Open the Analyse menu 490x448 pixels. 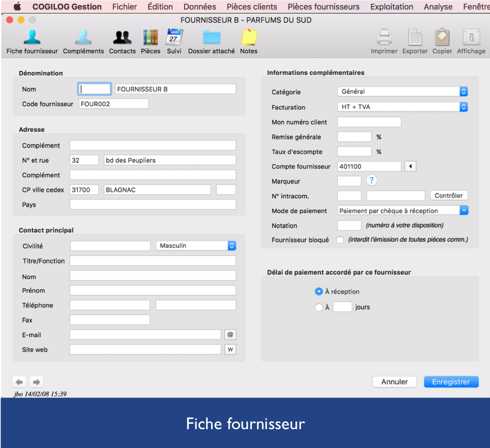point(438,6)
